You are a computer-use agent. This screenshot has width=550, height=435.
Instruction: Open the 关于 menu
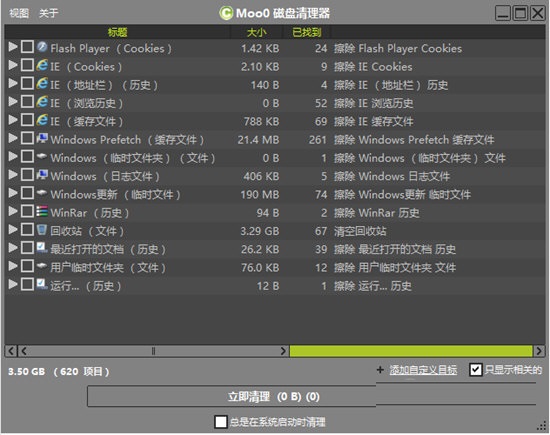48,13
